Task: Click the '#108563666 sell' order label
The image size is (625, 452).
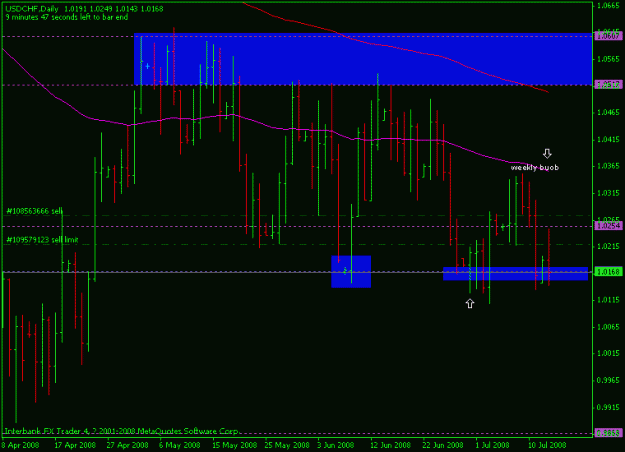Action: click(35, 211)
